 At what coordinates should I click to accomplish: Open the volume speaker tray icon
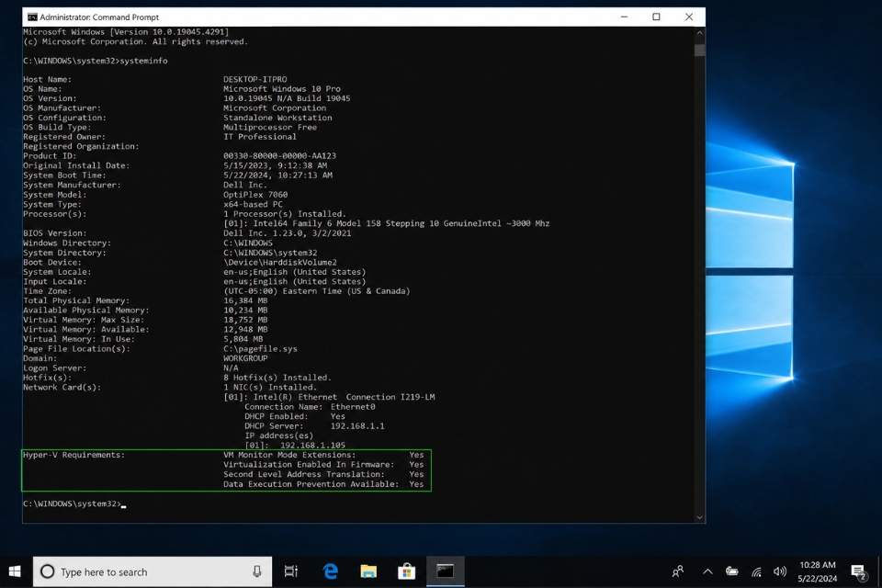780,571
